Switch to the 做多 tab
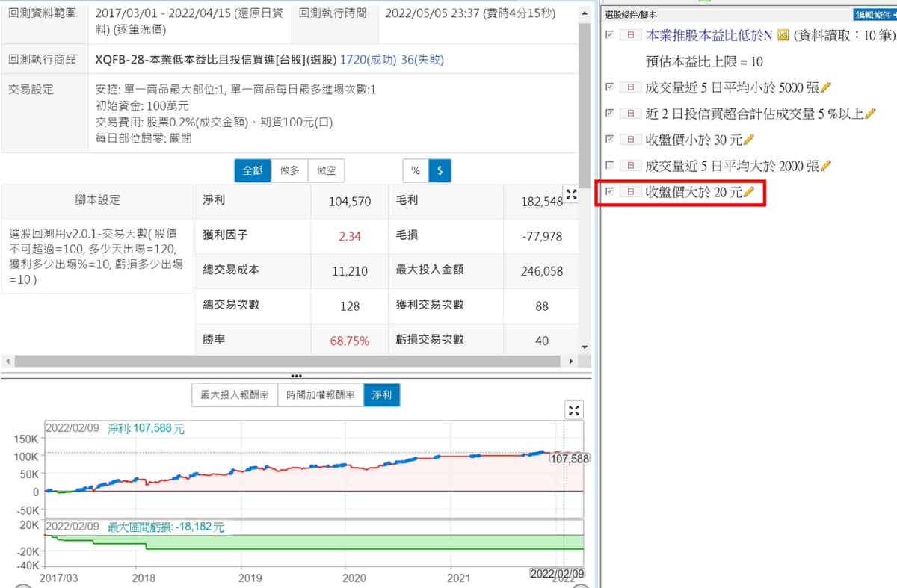Viewport: 897px width, 588px height. pos(289,170)
